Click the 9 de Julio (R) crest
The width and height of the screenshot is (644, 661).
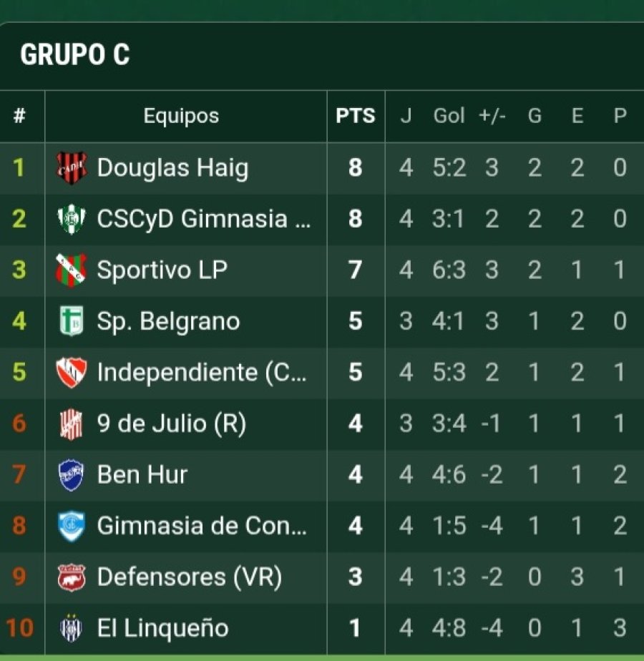72,423
